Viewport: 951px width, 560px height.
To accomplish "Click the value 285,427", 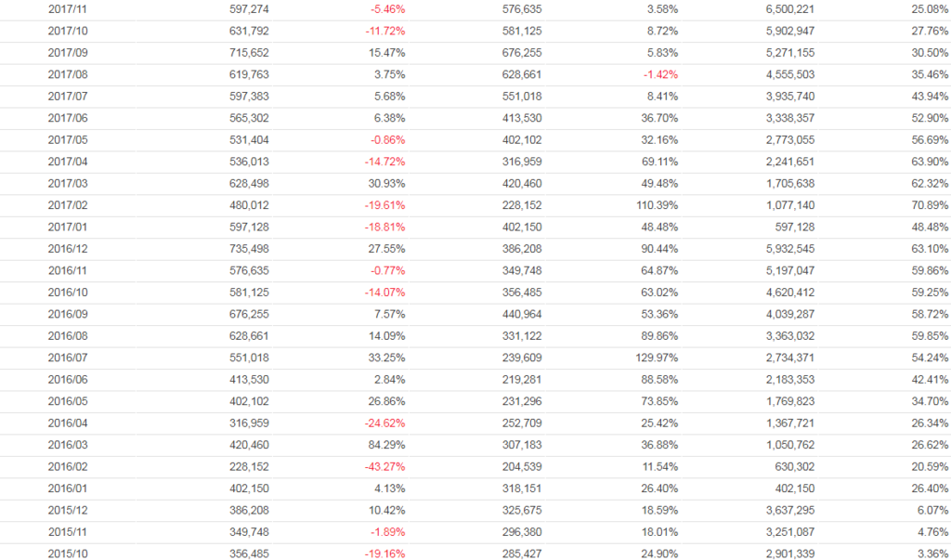I will click(x=521, y=553).
